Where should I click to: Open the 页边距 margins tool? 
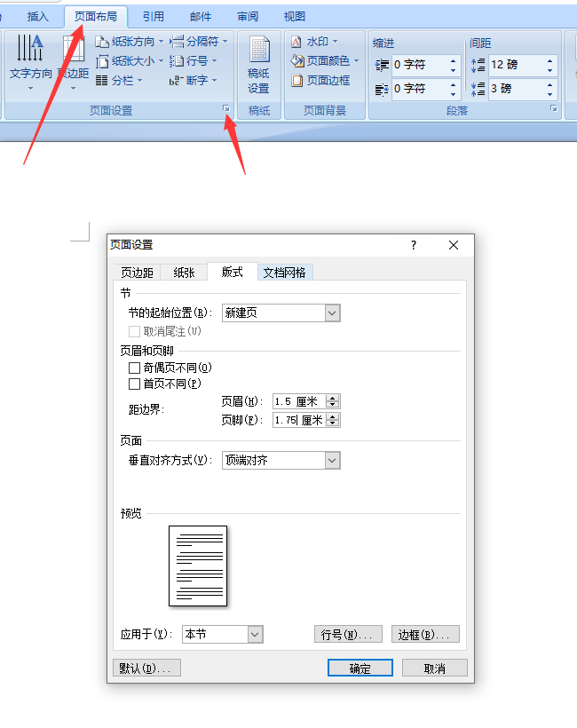[74, 63]
